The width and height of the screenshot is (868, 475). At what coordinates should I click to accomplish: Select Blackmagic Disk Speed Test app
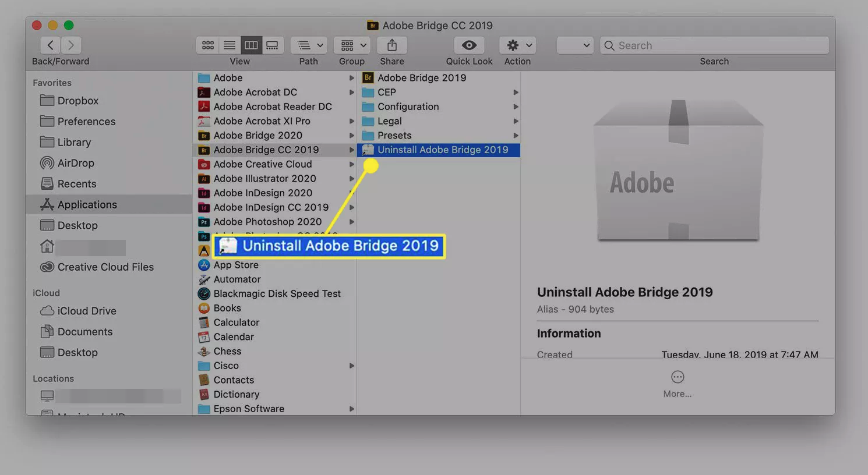click(274, 293)
